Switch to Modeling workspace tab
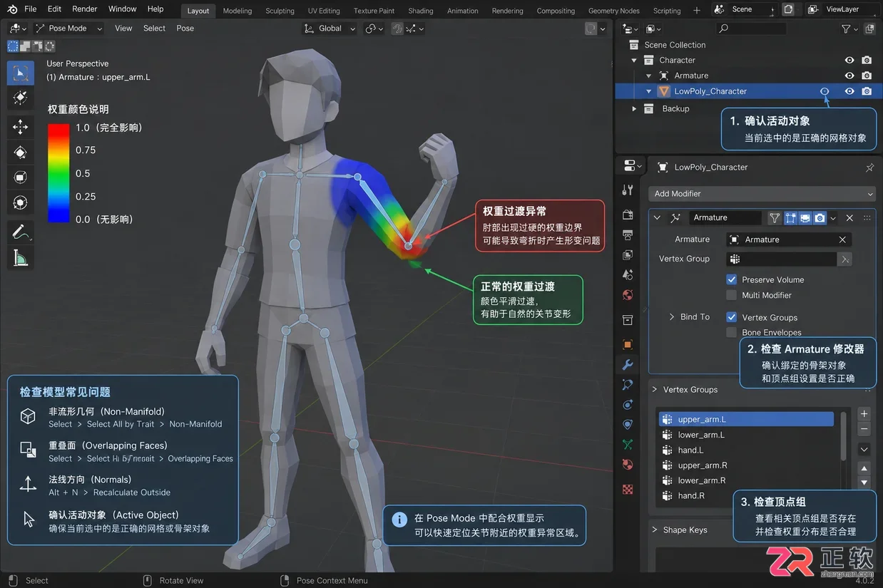The width and height of the screenshot is (883, 588). click(x=238, y=11)
